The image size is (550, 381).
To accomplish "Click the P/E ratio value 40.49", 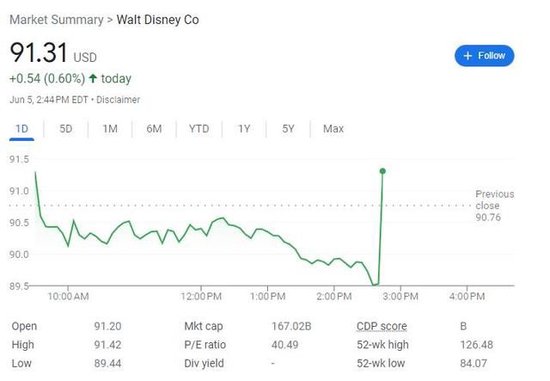I will [x=285, y=345].
